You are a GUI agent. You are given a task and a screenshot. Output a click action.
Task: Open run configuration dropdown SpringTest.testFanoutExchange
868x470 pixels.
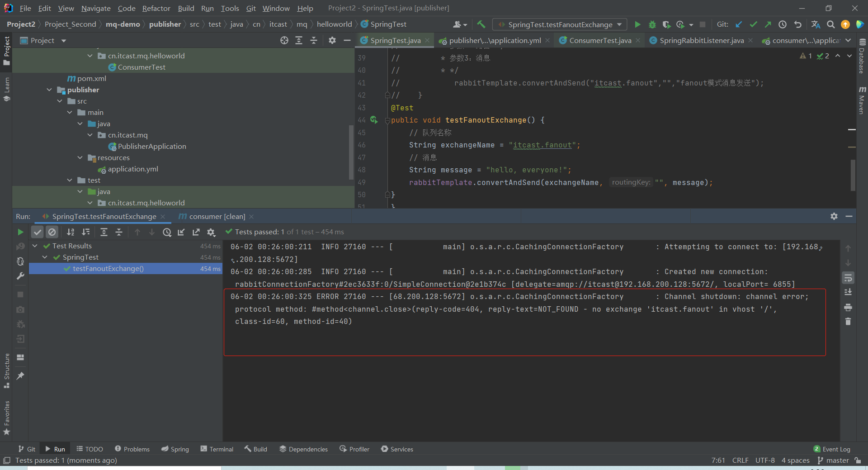pyautogui.click(x=560, y=24)
